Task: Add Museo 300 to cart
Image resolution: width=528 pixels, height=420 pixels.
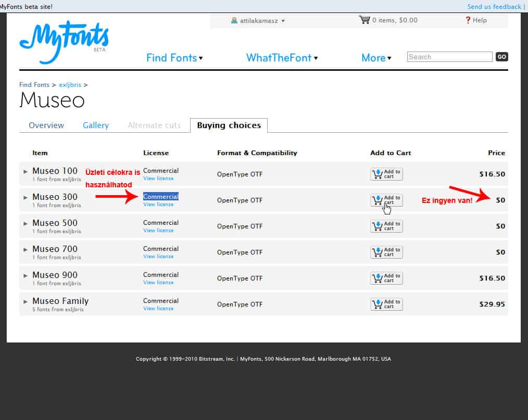Action: pyautogui.click(x=386, y=200)
